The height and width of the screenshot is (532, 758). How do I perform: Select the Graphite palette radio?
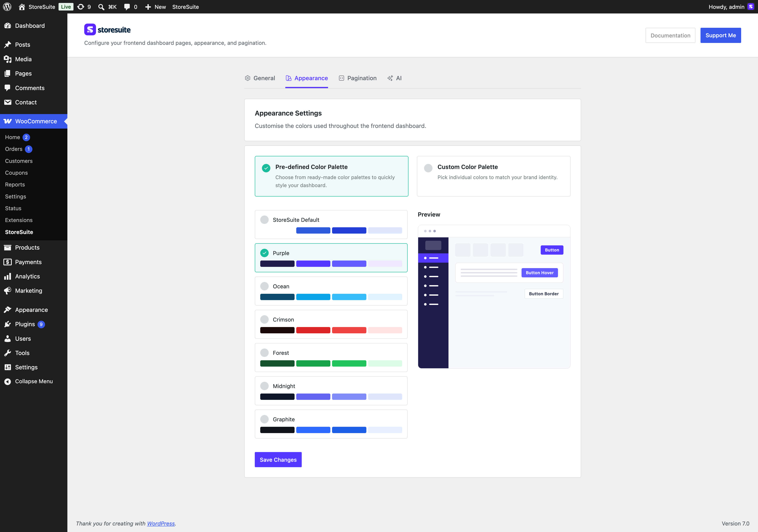[x=264, y=419]
